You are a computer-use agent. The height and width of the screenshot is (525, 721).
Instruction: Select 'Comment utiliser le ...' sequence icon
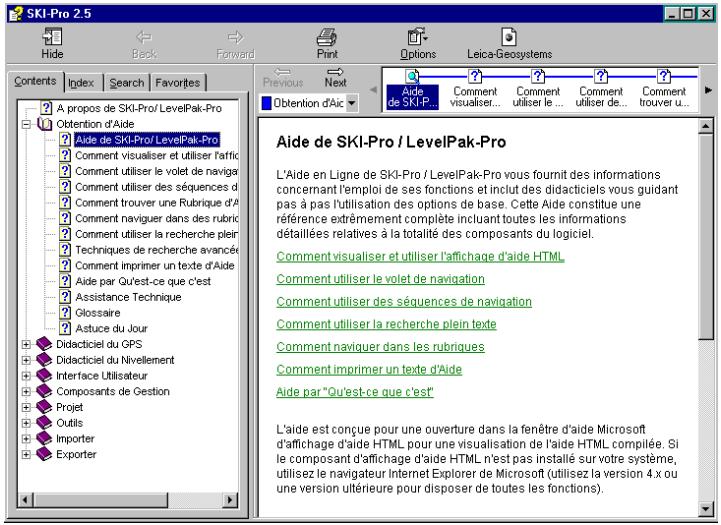[x=538, y=76]
